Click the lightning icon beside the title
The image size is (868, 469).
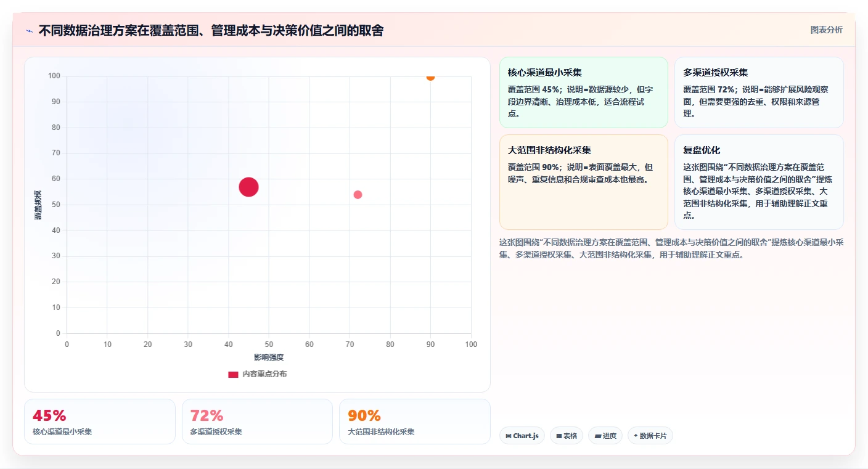[x=30, y=31]
